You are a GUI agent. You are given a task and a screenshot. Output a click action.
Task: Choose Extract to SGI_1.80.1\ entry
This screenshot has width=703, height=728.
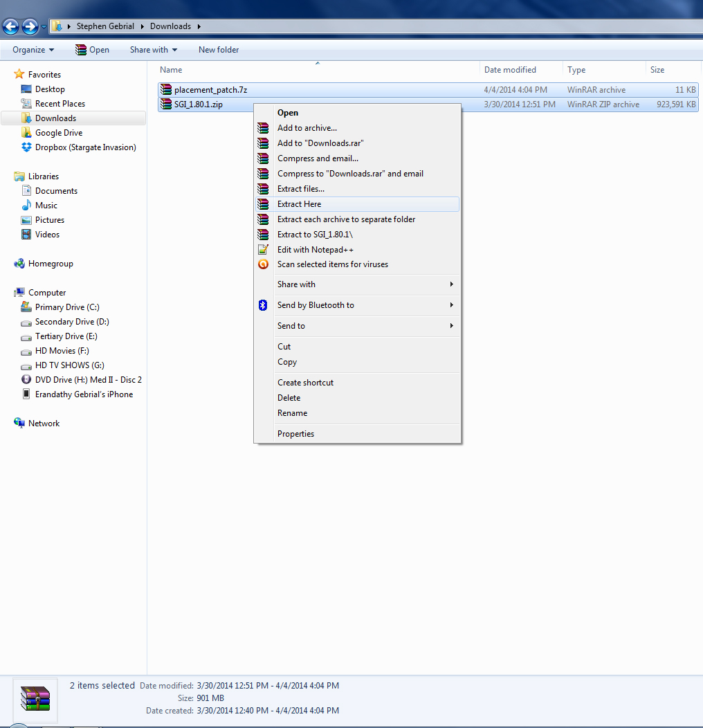click(x=358, y=235)
